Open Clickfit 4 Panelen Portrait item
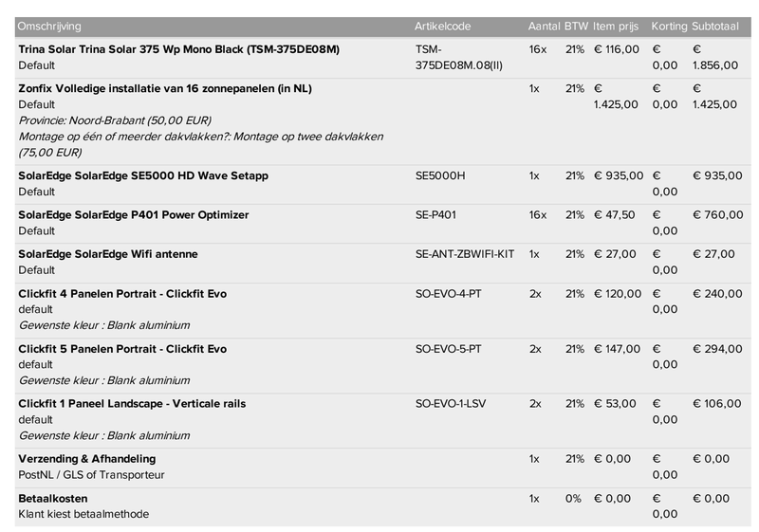 [x=122, y=294]
